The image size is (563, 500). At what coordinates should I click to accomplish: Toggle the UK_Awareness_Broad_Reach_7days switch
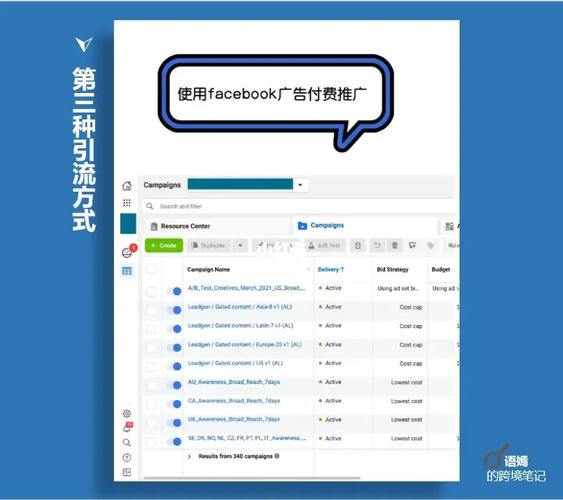[x=175, y=423]
